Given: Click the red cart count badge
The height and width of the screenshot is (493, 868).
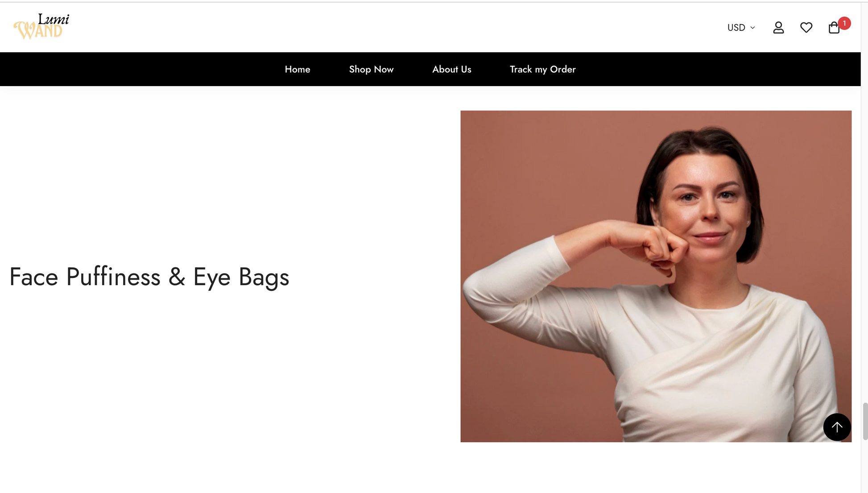Looking at the screenshot, I should coord(844,23).
